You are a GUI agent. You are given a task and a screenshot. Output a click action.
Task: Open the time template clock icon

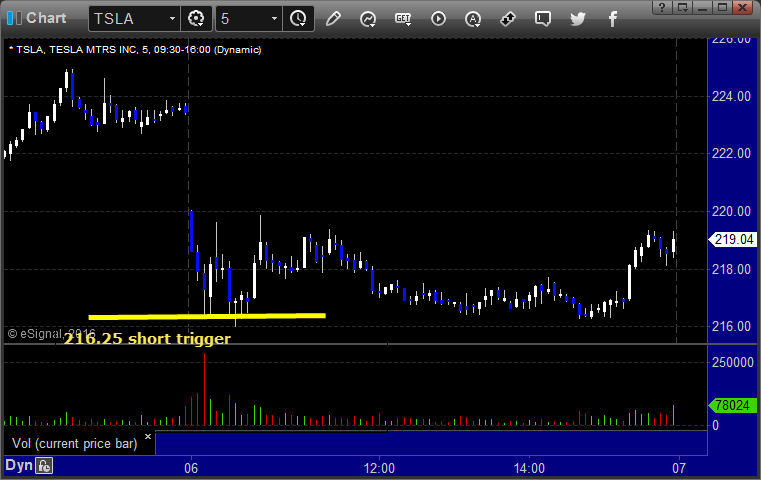[x=298, y=18]
